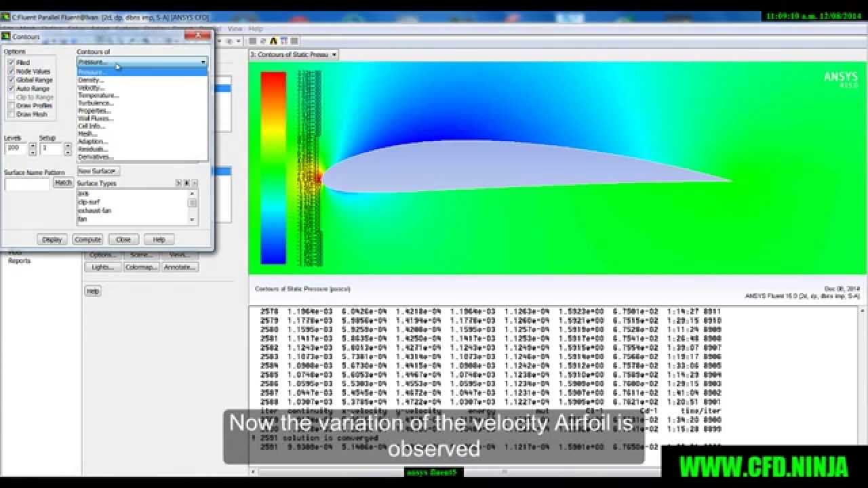This screenshot has width=868, height=488.
Task: Click the Surface Name Pattern field
Action: pos(27,184)
